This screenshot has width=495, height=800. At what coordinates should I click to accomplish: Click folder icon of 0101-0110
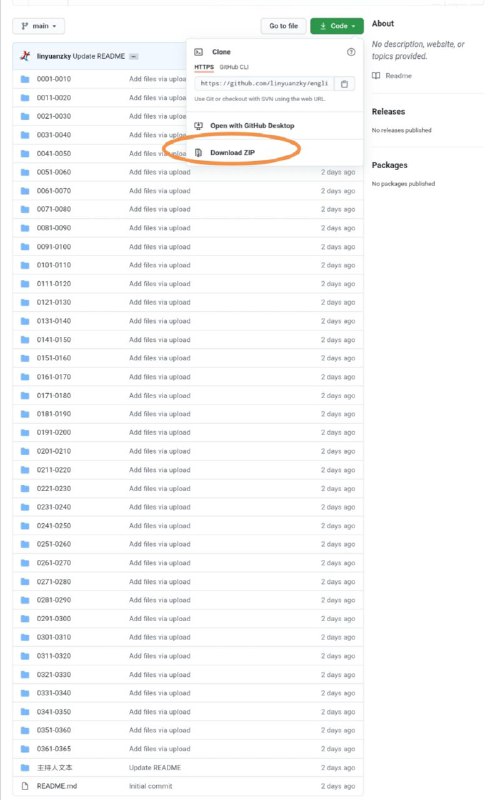pos(24,265)
